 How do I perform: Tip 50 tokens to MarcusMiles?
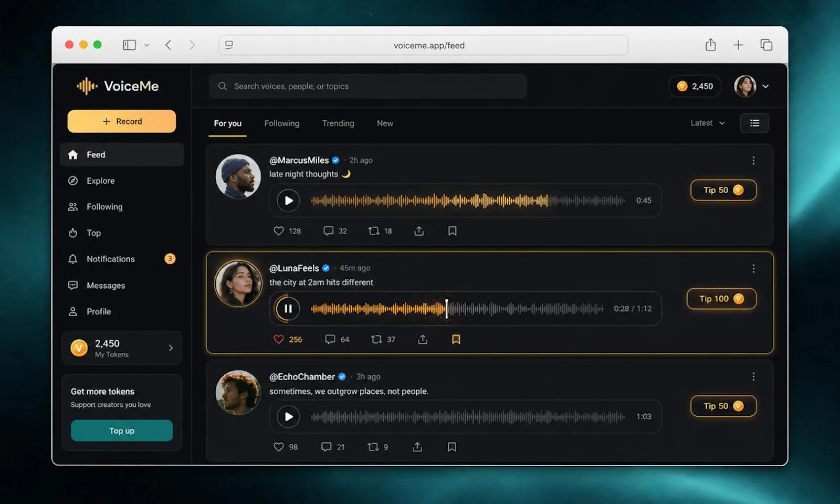click(723, 190)
